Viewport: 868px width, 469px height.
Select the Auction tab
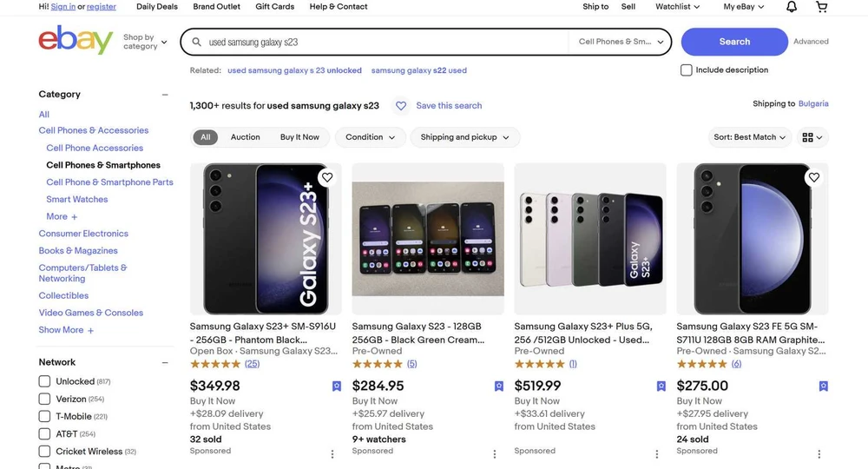[245, 137]
